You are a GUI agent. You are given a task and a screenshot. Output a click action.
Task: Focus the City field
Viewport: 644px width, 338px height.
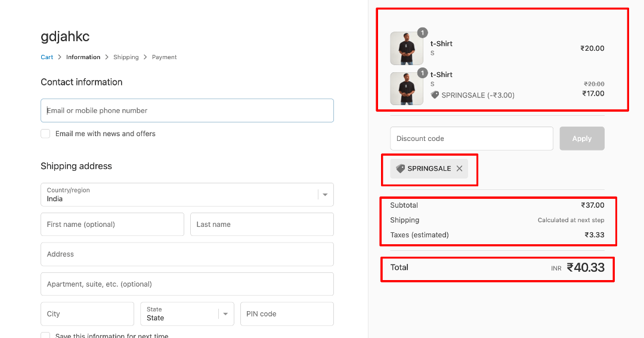87,314
